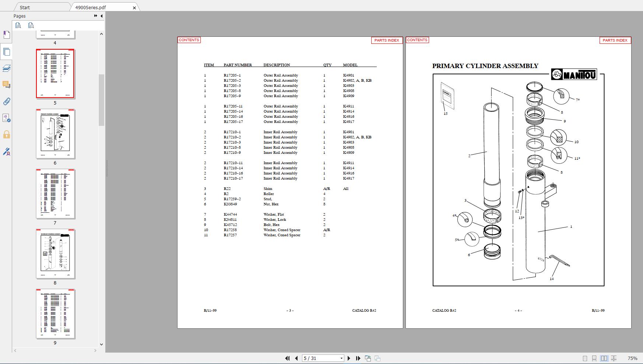Open the Bookmarks panel icon

(x=6, y=35)
